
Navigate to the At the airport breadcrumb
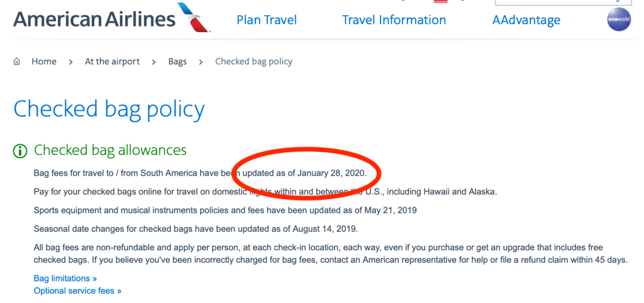click(x=112, y=62)
